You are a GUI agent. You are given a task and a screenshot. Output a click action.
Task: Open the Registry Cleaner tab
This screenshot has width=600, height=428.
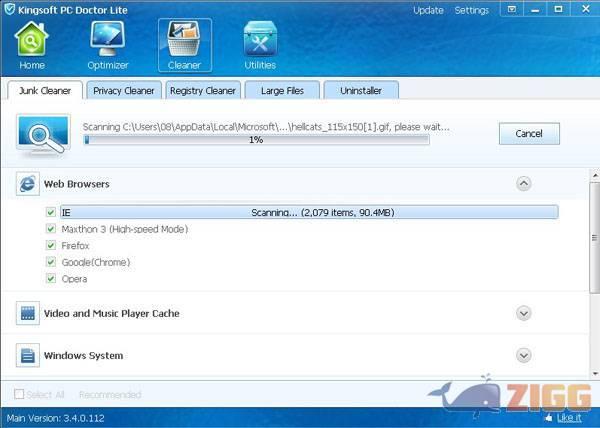[203, 90]
